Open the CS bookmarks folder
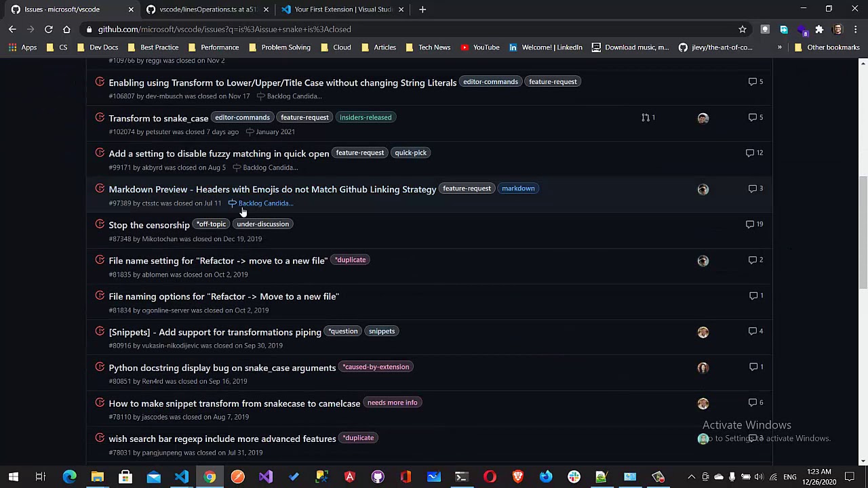Viewport: 868px width, 488px height. (57, 47)
